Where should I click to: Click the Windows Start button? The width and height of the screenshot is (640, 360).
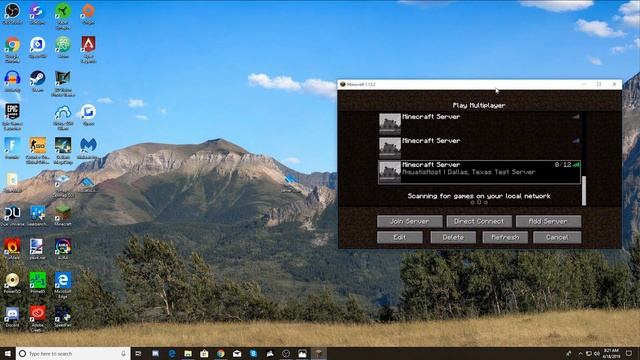[x=7, y=353]
